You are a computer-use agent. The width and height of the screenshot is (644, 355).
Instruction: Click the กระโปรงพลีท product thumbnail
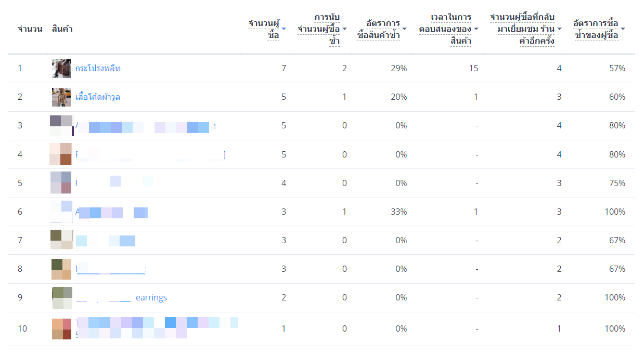(x=61, y=69)
